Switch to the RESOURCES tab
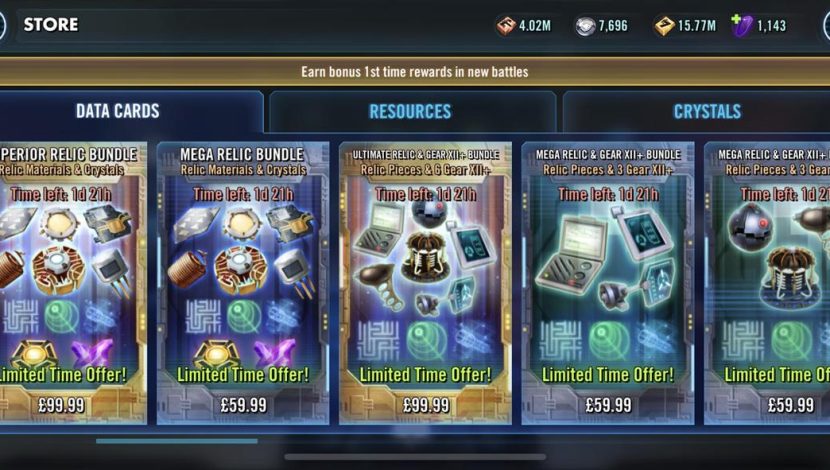The width and height of the screenshot is (830, 470). point(410,111)
